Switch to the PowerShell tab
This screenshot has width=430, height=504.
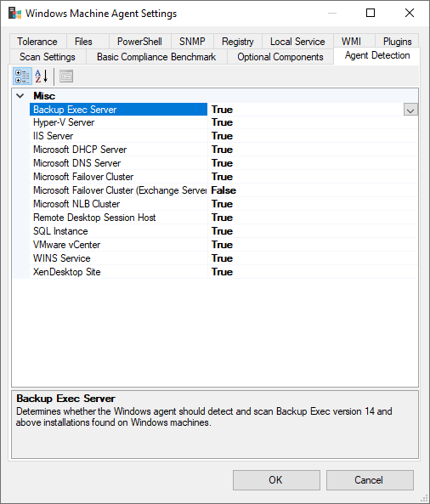140,42
